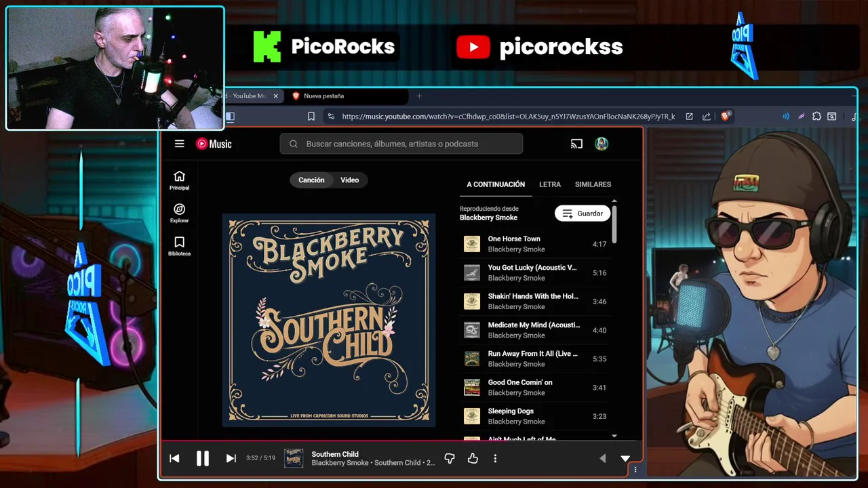Play Shakin' Hands With the Holy Ghost

point(534,301)
